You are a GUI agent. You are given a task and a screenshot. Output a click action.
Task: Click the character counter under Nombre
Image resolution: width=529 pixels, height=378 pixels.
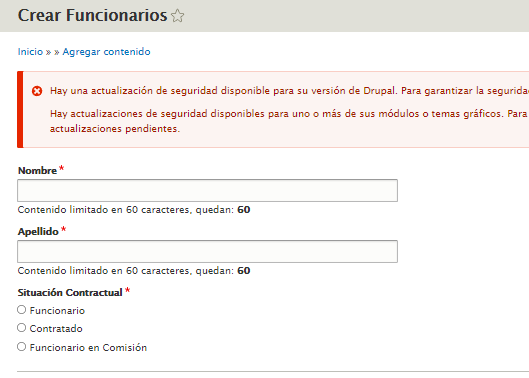(x=134, y=210)
